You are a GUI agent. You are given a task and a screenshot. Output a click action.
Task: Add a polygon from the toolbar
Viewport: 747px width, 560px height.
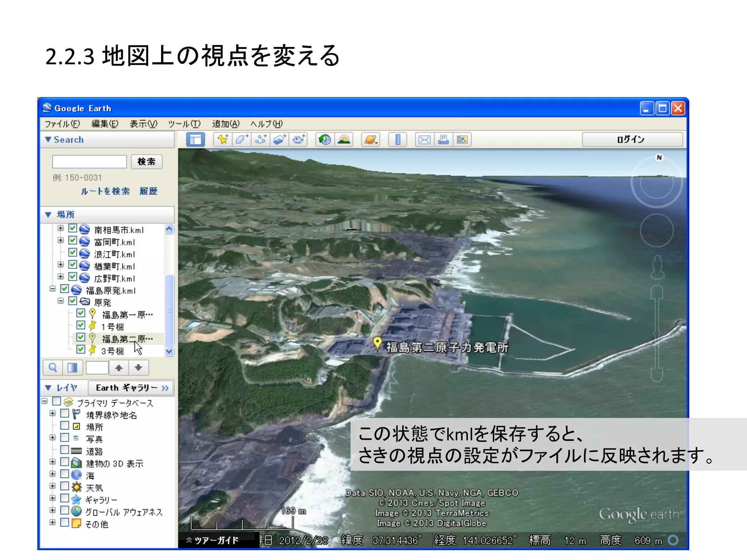(241, 140)
